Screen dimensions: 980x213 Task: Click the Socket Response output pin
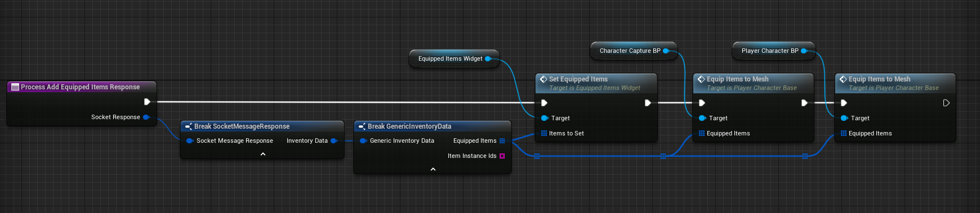pyautogui.click(x=146, y=117)
